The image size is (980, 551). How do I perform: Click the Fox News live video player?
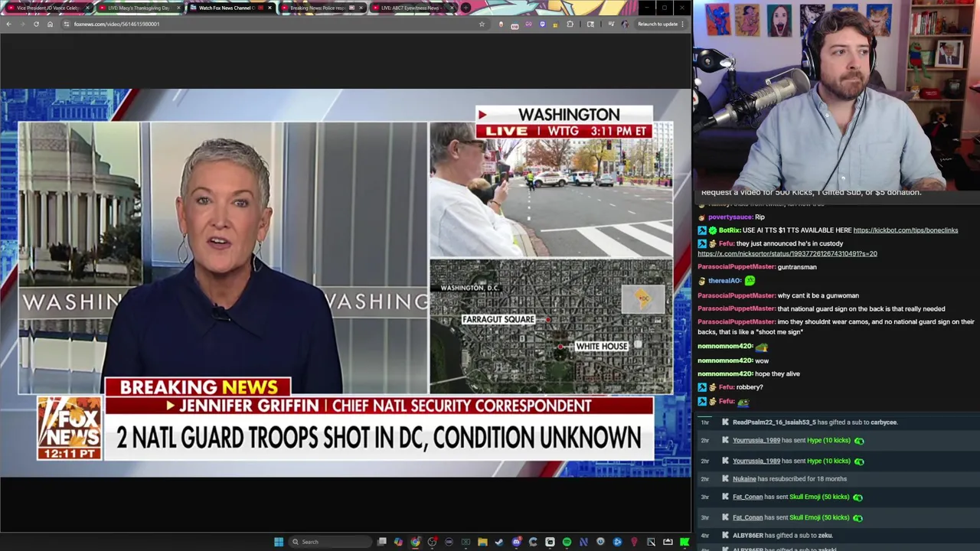[x=345, y=283]
